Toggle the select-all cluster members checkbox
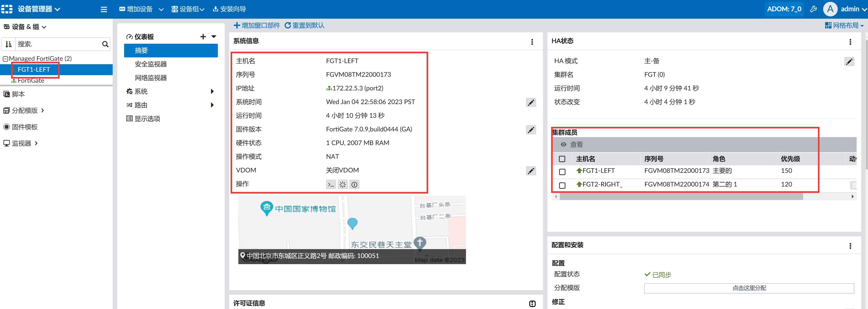 (x=562, y=159)
